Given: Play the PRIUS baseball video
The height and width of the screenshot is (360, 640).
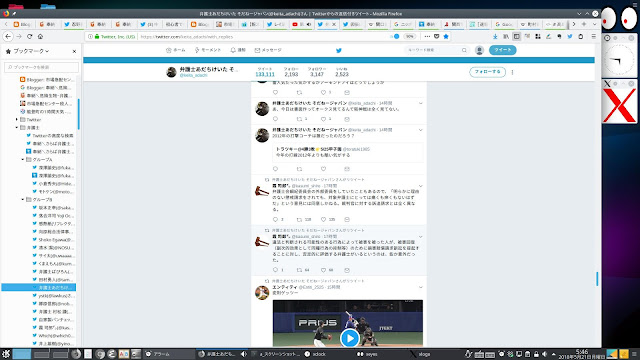Looking at the screenshot, I should [350, 338].
